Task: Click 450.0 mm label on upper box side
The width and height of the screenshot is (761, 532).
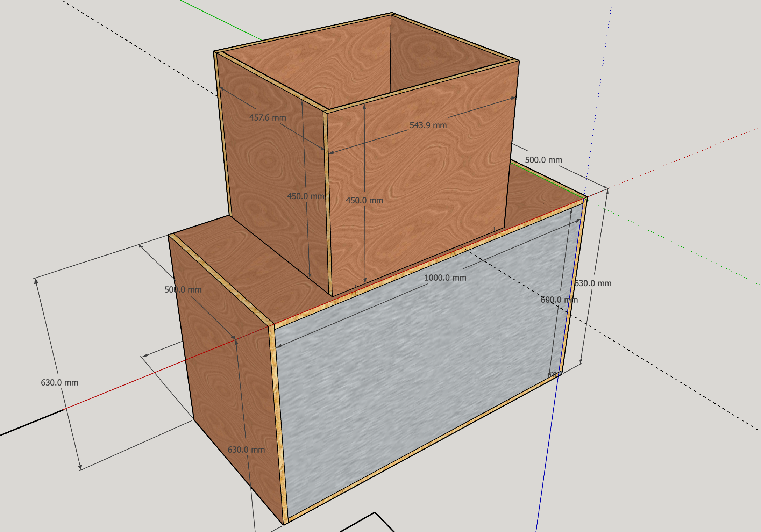Action: [305, 196]
